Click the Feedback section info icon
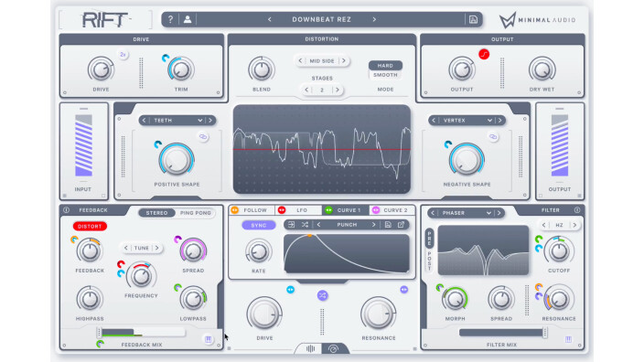644x362 pixels. pyautogui.click(x=66, y=209)
